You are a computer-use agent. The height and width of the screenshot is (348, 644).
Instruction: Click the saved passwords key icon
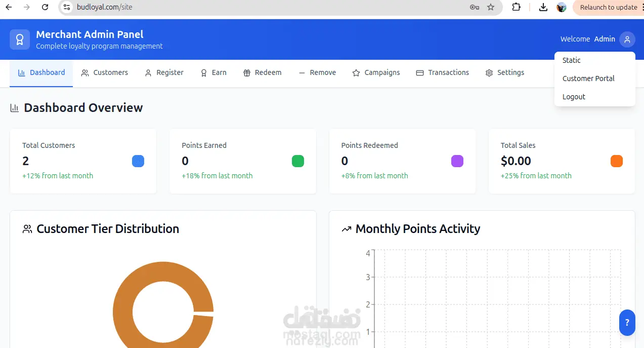click(x=475, y=7)
